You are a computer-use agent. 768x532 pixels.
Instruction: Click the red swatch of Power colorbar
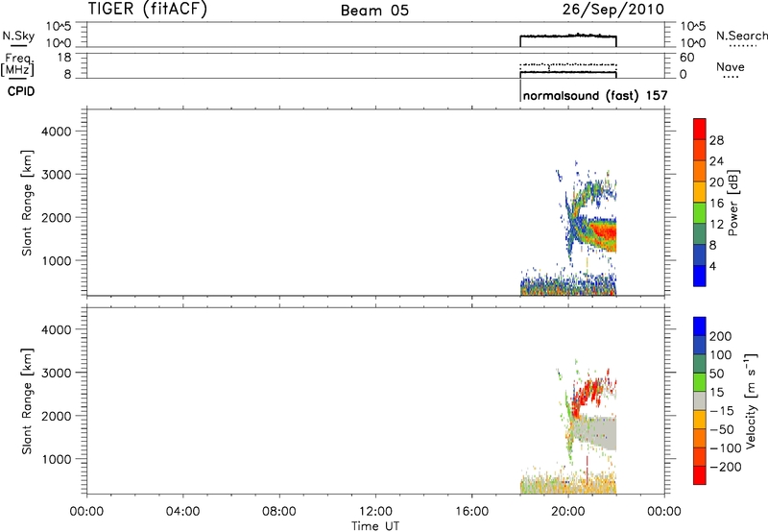pos(700,129)
